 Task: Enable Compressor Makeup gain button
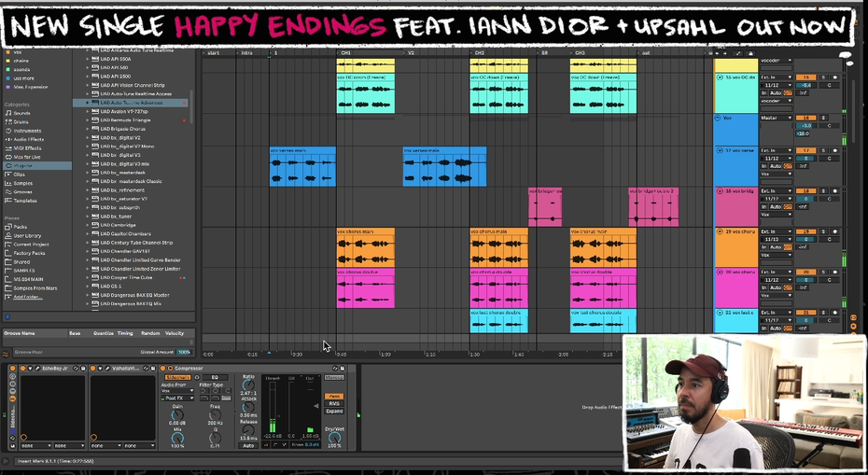[x=334, y=378]
